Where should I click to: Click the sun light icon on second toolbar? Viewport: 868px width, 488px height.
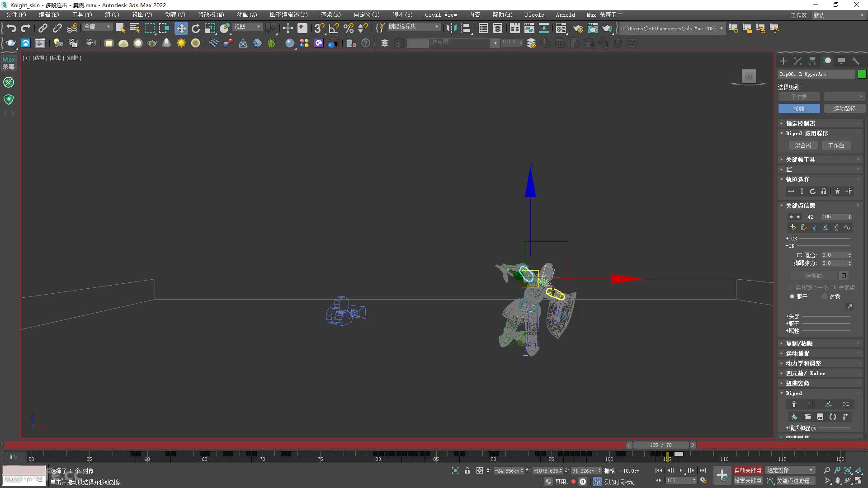(x=181, y=43)
